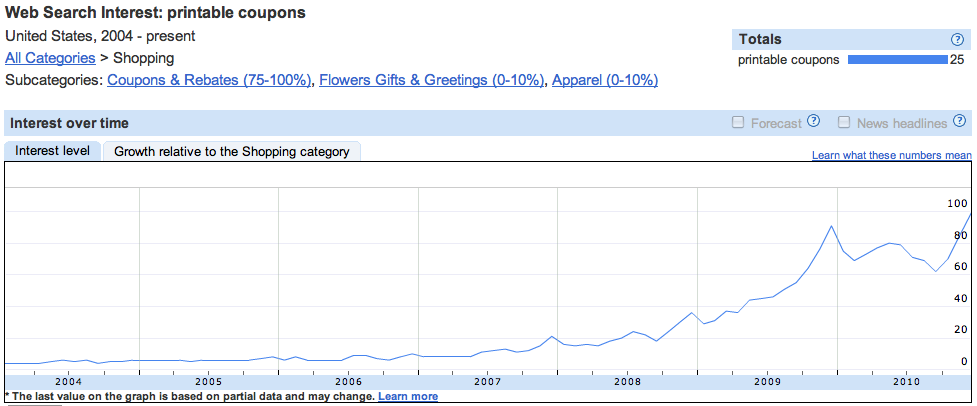Click the 40 value on graph axis

[960, 299]
